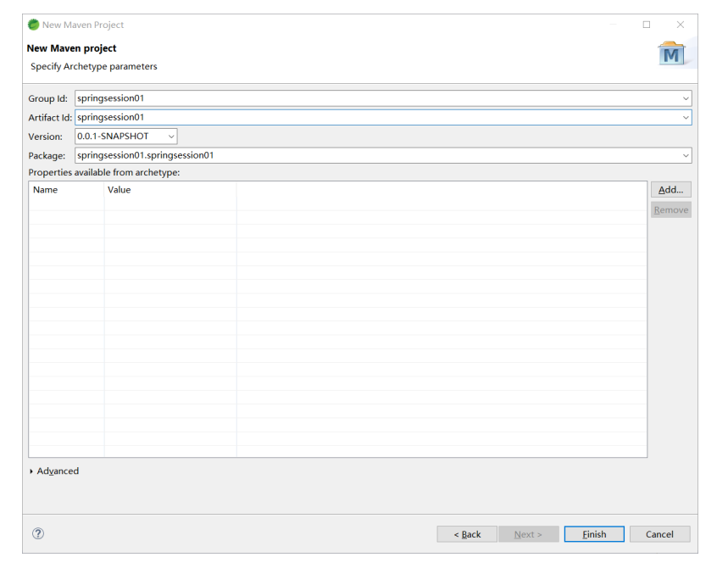Viewport: 728px width, 574px height.
Task: Open the Version dropdown arrow
Action: (171, 137)
